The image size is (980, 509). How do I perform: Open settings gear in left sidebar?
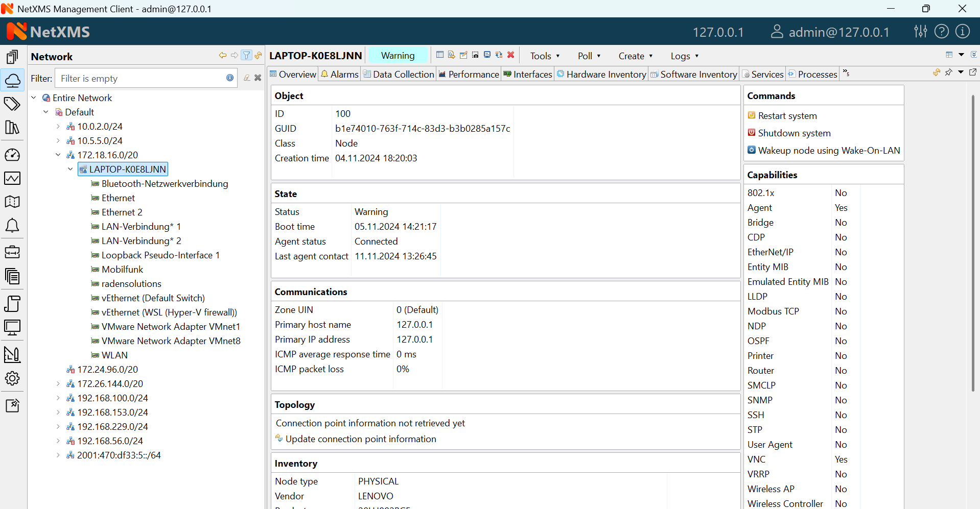12,378
